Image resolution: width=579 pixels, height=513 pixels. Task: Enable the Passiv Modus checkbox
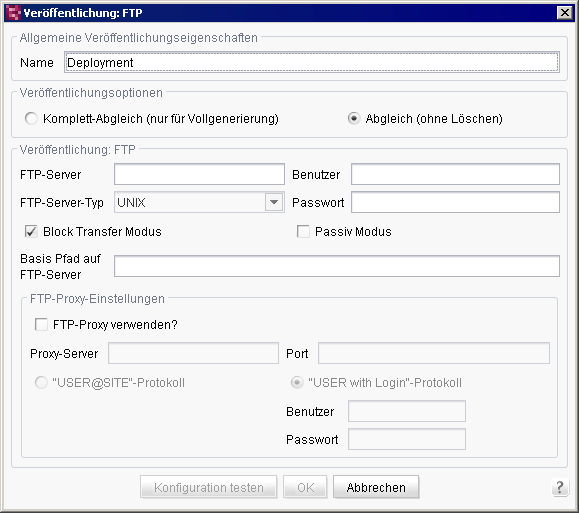(x=303, y=232)
